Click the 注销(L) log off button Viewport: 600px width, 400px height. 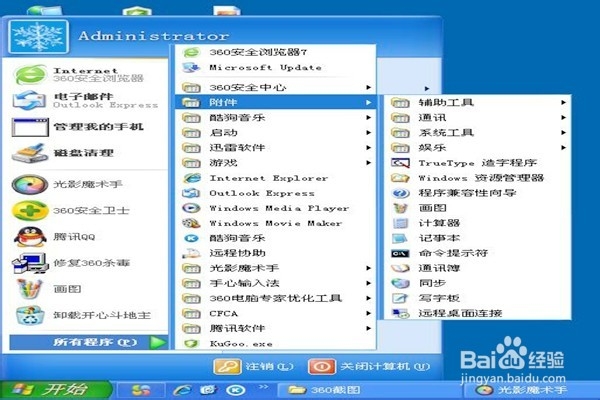click(x=253, y=367)
